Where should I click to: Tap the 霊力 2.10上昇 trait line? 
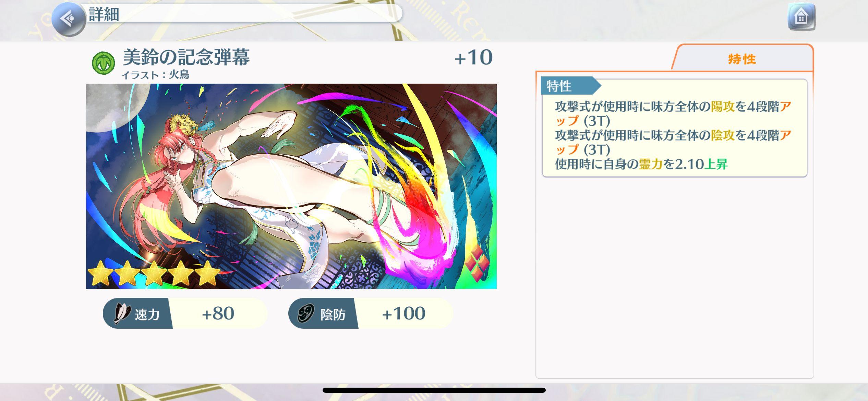point(641,164)
